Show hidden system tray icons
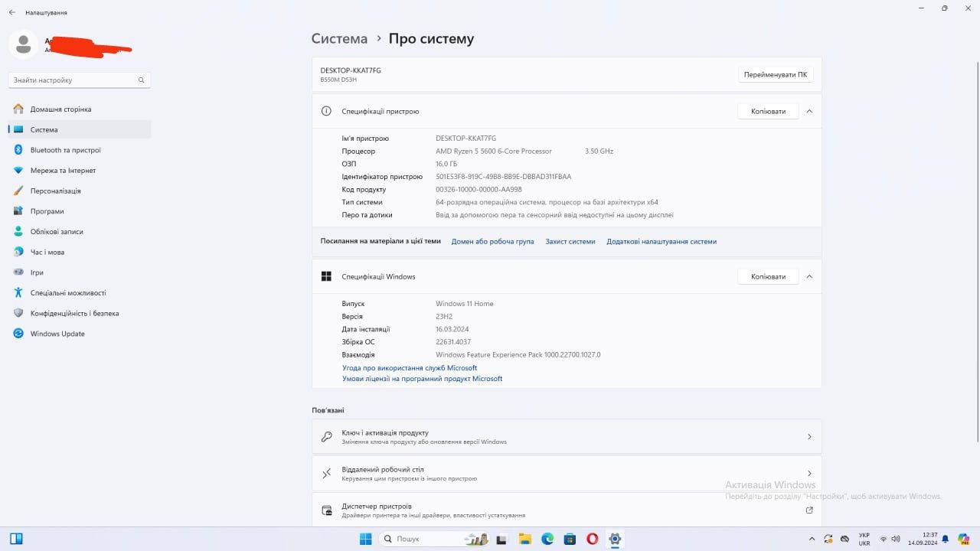The height and width of the screenshot is (551, 980). tap(812, 539)
